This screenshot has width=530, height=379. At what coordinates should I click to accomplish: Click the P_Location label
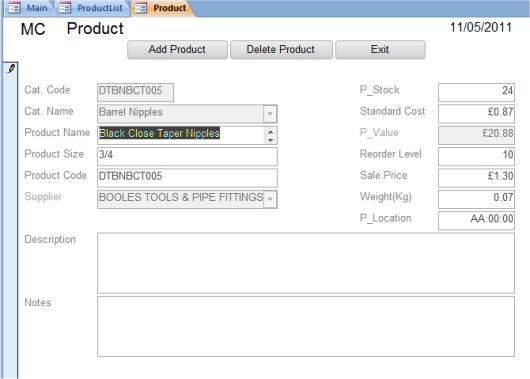pyautogui.click(x=385, y=218)
